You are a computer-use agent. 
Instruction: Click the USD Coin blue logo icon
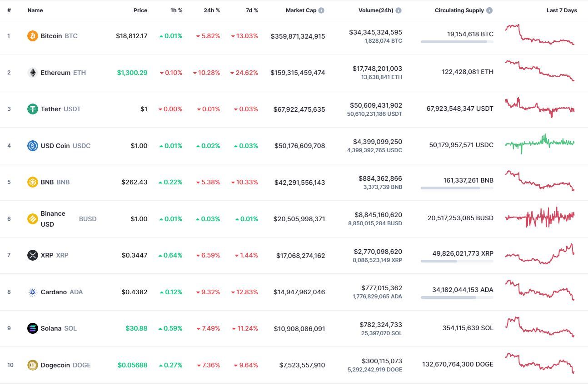tap(33, 146)
